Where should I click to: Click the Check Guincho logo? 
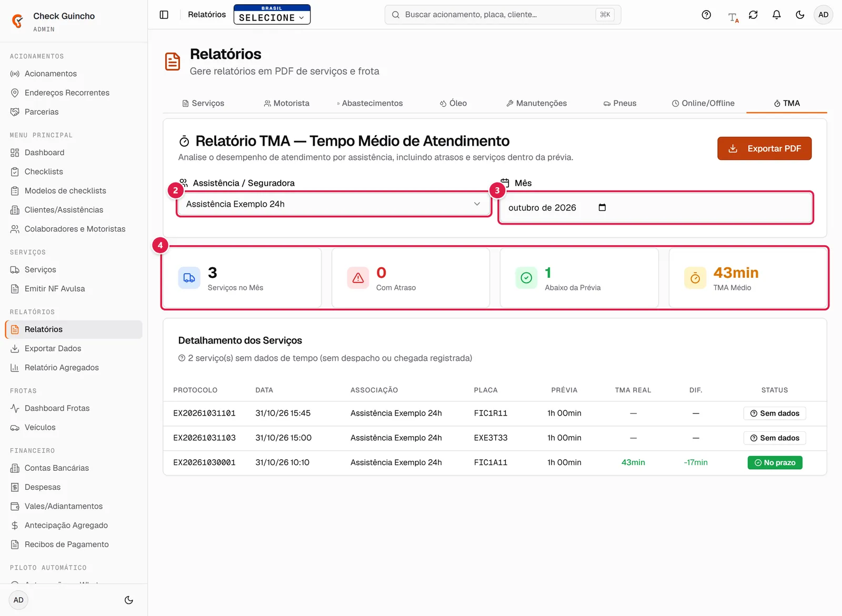tap(18, 21)
